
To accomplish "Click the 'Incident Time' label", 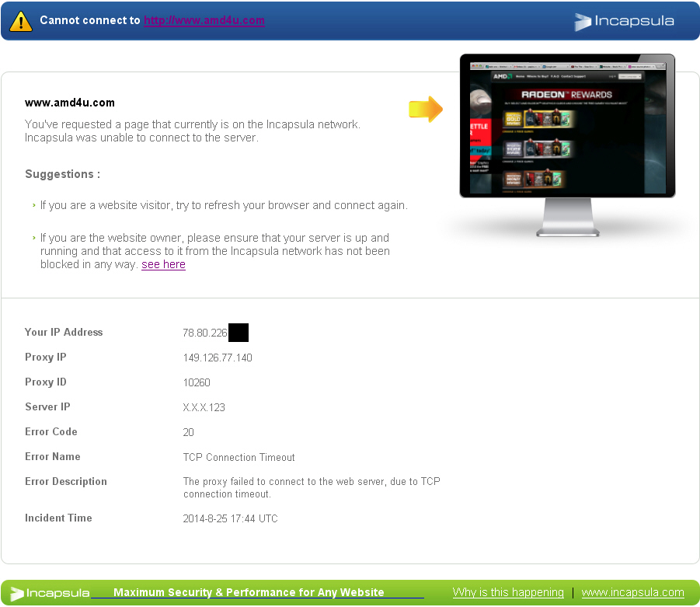I will pyautogui.click(x=58, y=518).
